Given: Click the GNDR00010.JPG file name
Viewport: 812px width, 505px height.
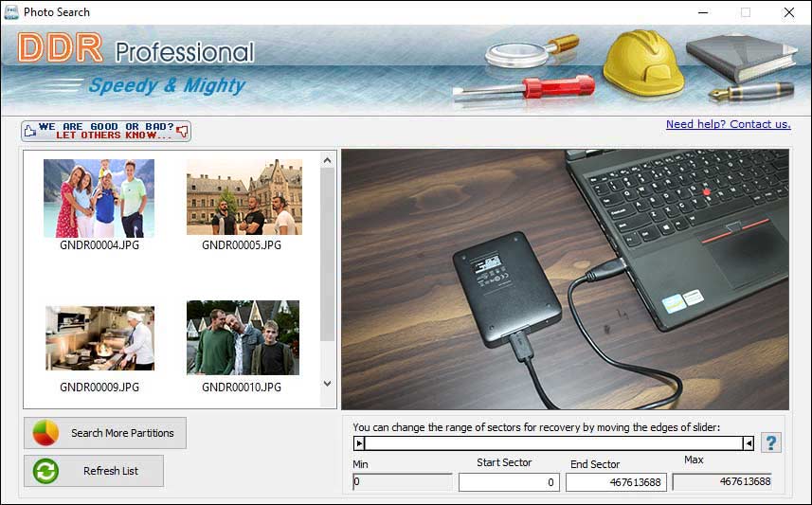Looking at the screenshot, I should pos(242,387).
